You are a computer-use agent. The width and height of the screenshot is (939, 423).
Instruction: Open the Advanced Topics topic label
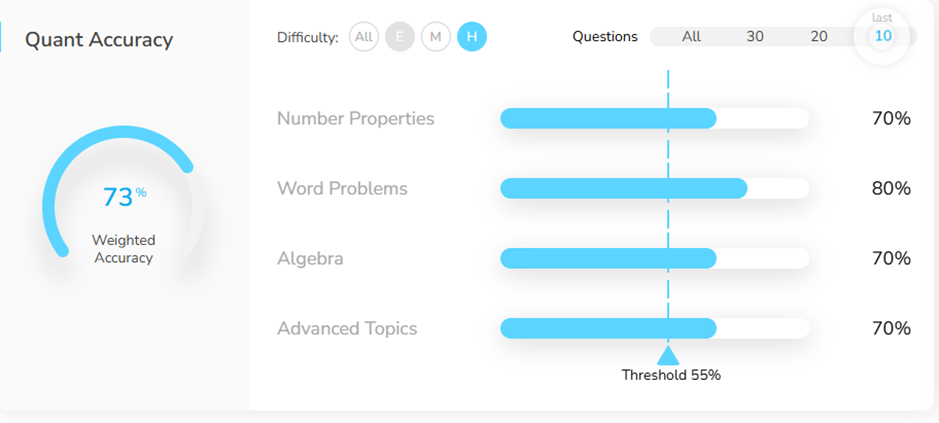pos(347,328)
